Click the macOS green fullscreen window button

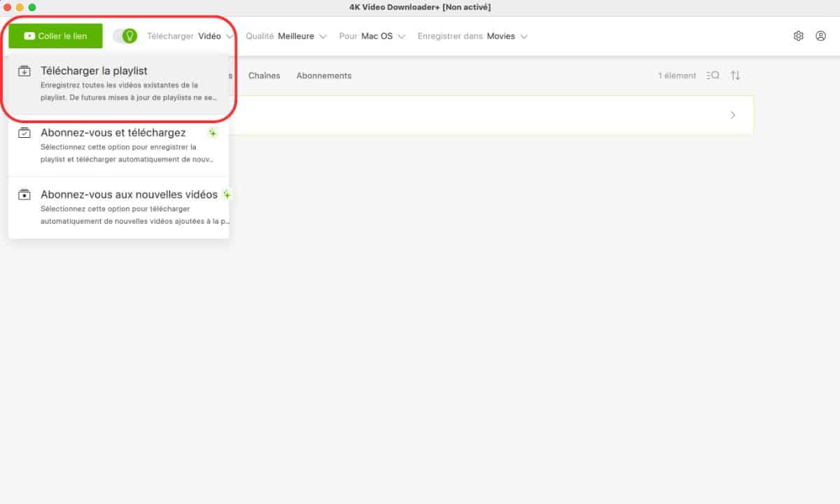[x=31, y=7]
